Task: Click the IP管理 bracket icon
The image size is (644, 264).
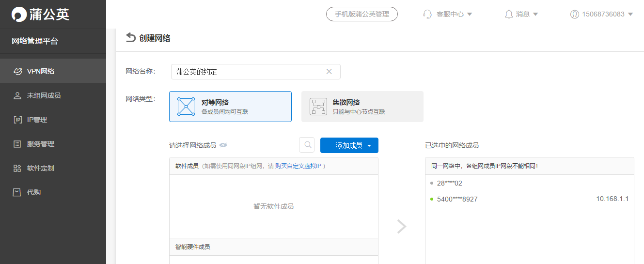Action: [x=17, y=120]
